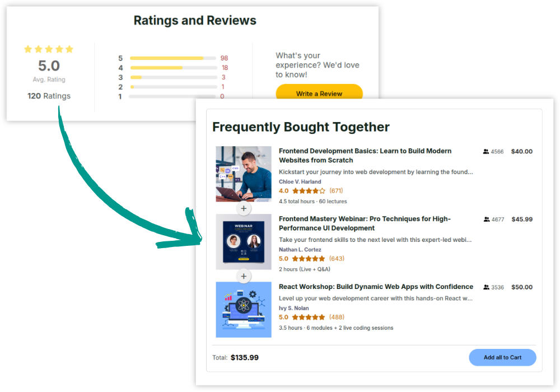Viewport: 560px width, 392px height.
Task: Open the React Workshop course thumbnail
Action: click(244, 309)
